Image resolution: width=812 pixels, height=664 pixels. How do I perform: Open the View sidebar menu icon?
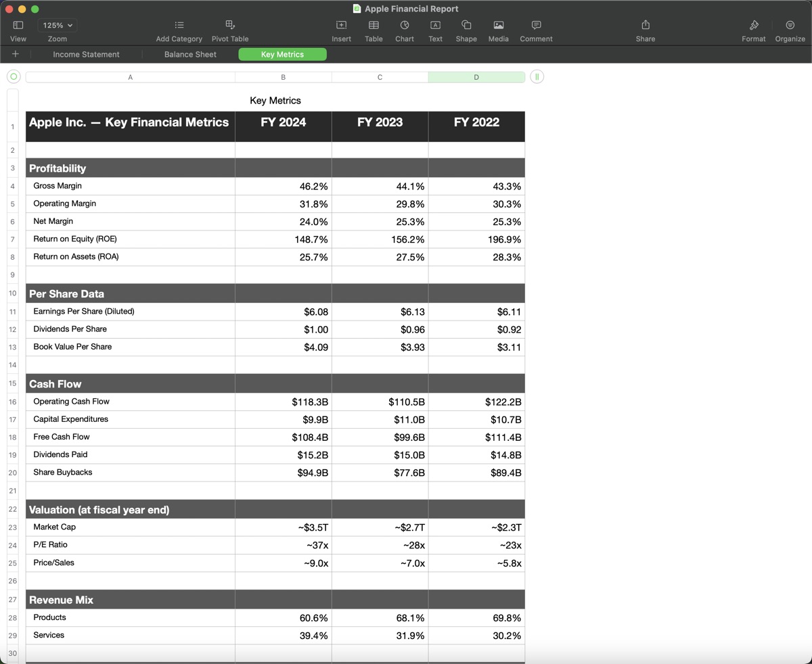[18, 25]
